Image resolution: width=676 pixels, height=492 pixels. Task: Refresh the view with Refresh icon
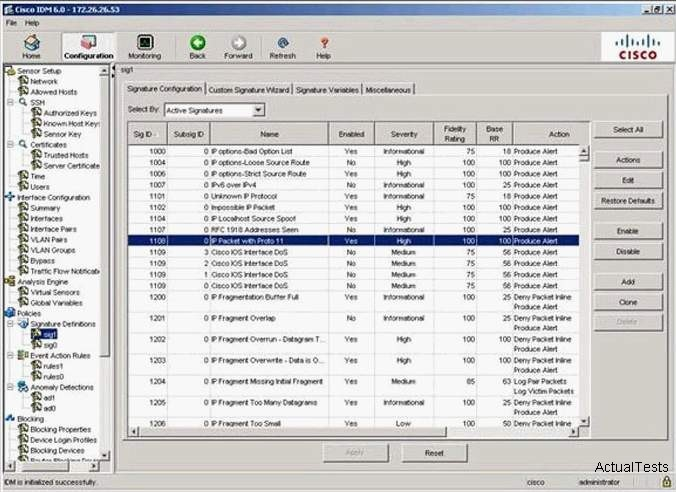(x=283, y=43)
